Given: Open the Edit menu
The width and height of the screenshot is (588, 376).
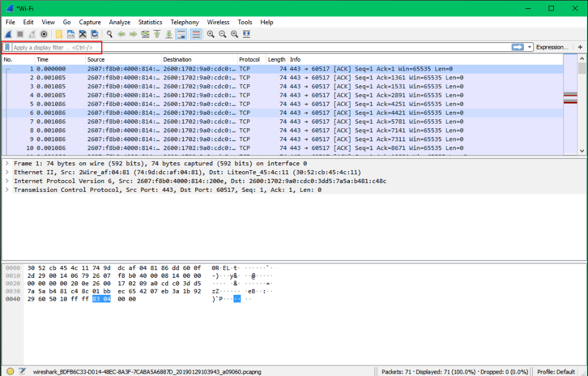Looking at the screenshot, I should click(x=28, y=22).
